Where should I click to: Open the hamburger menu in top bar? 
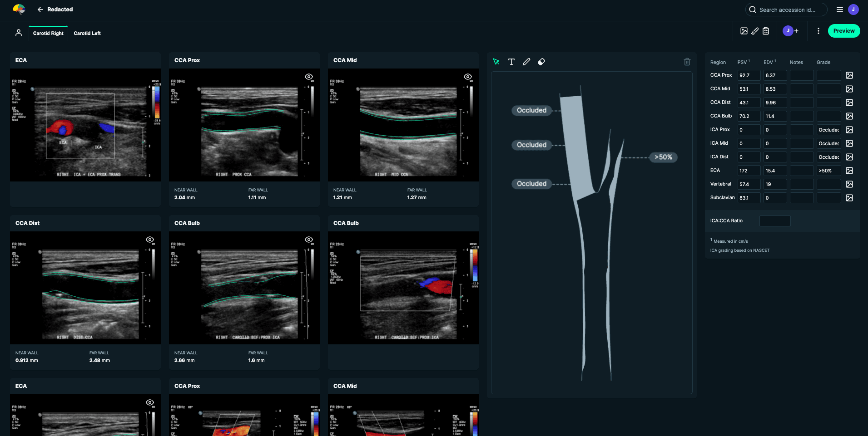pos(839,10)
